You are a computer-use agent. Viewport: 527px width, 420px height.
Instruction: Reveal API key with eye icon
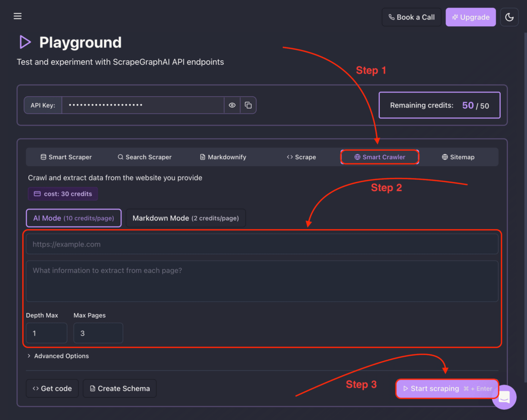[x=232, y=105]
